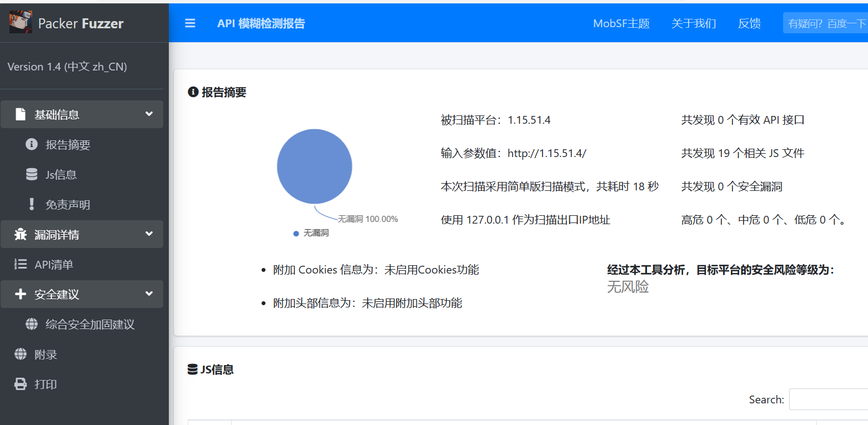Click the API 模糊检测报告 header title
Screen dimensions: 868x425
261,23
